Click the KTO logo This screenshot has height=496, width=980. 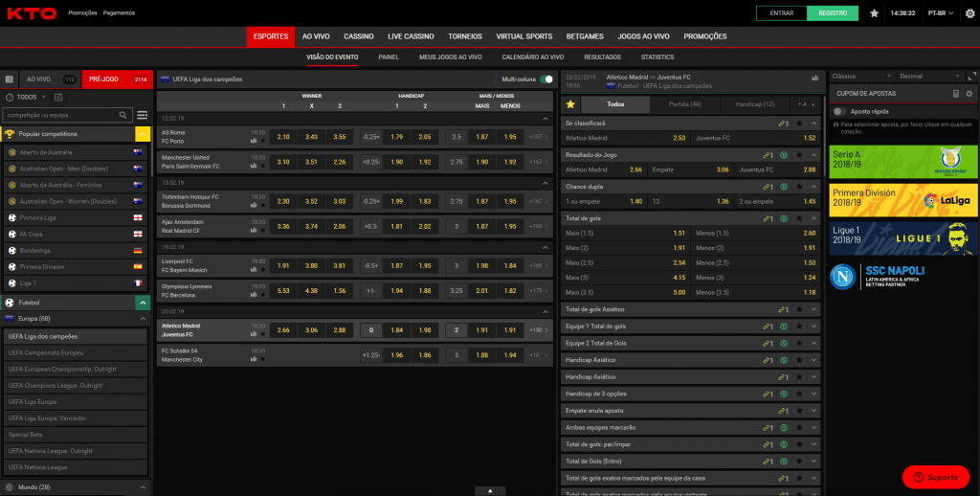32,13
